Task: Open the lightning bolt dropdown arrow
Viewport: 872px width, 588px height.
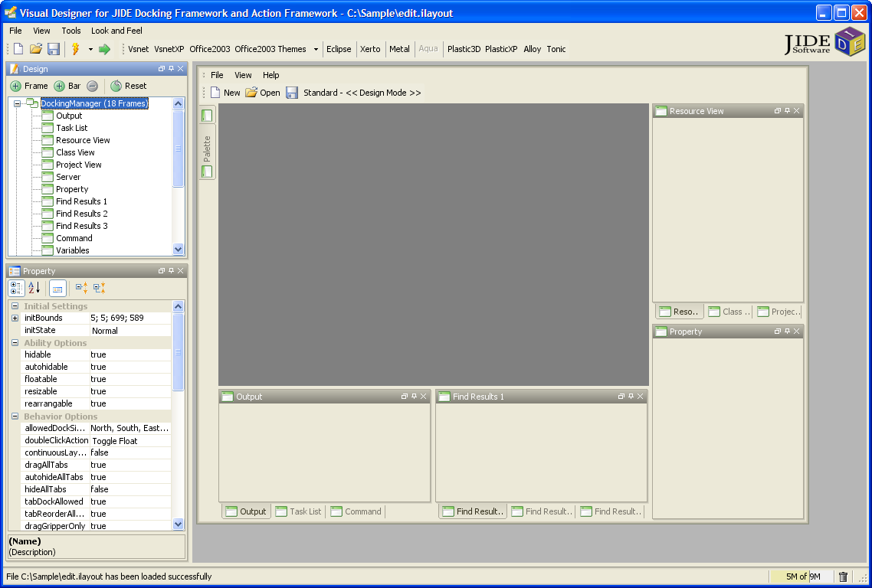Action: click(90, 49)
